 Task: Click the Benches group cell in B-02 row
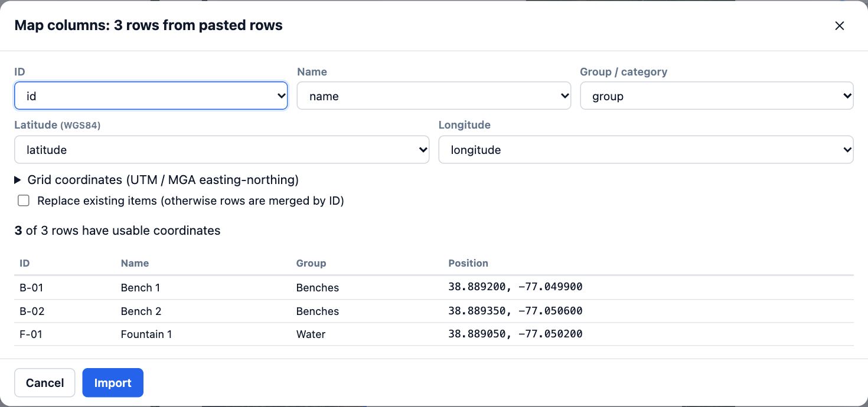click(x=318, y=311)
